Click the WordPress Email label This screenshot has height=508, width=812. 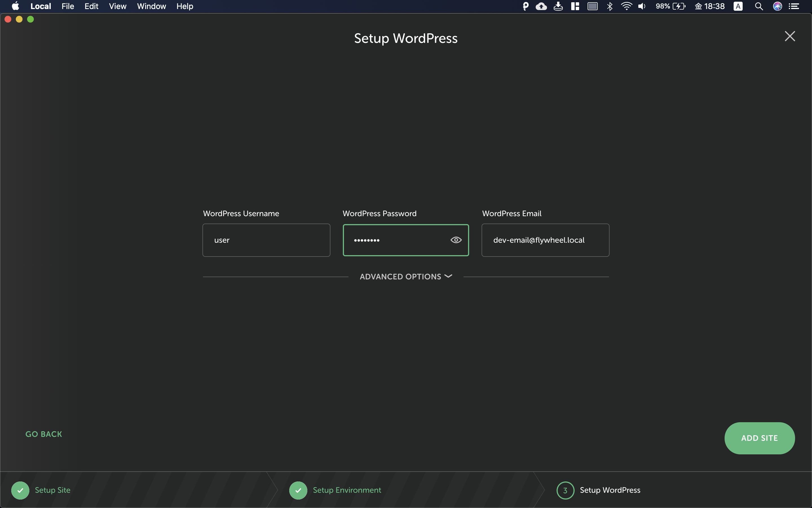(x=512, y=213)
